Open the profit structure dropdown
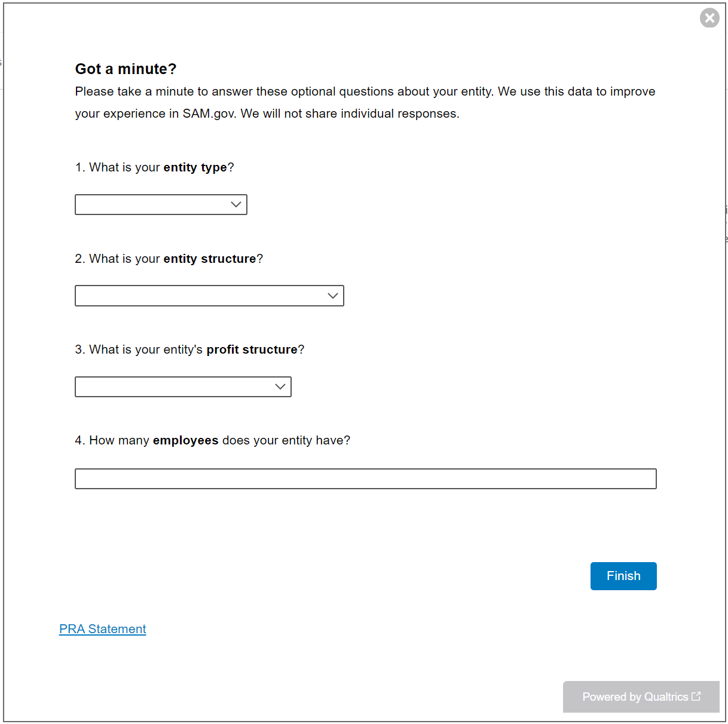728x724 pixels. (183, 387)
